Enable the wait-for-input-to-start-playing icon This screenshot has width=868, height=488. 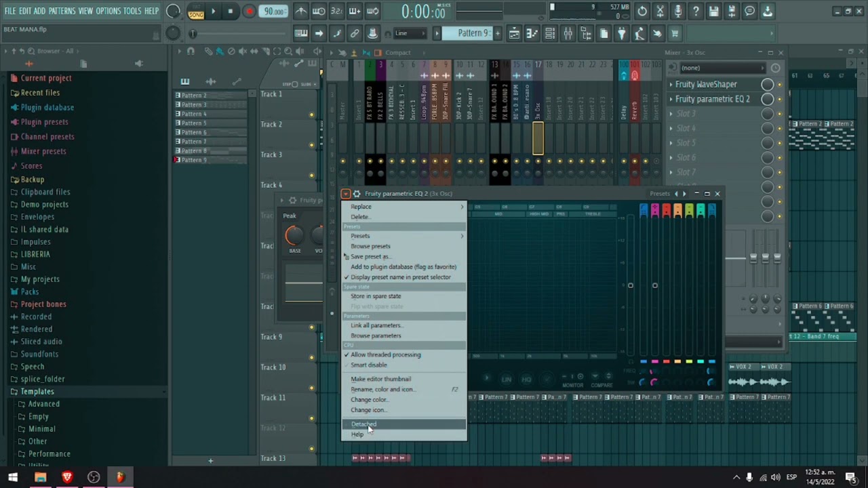tap(319, 11)
